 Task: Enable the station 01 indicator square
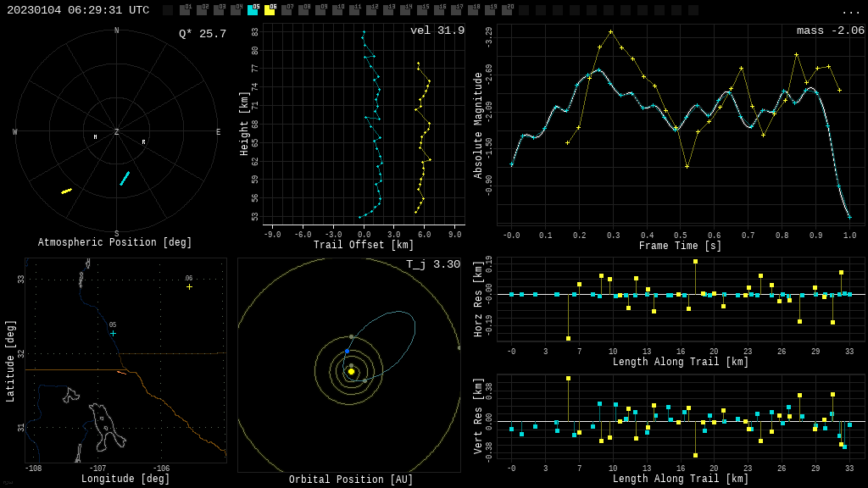tap(185, 10)
